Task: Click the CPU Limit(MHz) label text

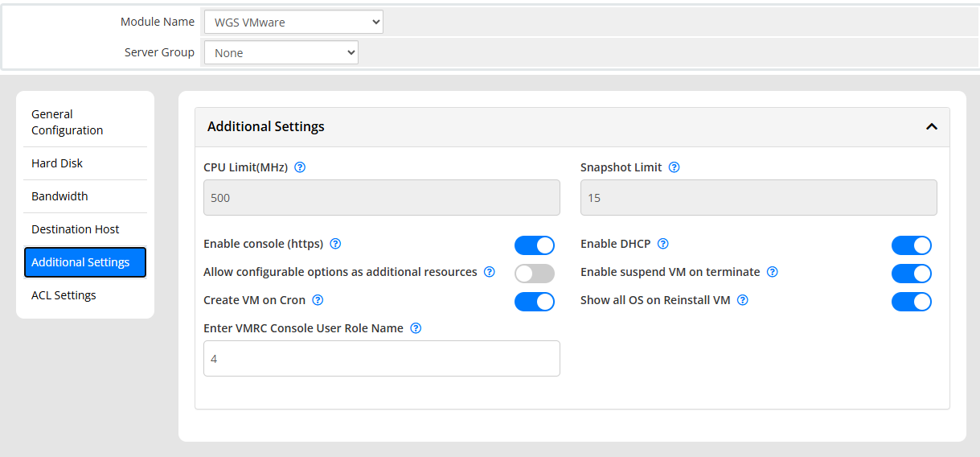Action: pyautogui.click(x=246, y=167)
